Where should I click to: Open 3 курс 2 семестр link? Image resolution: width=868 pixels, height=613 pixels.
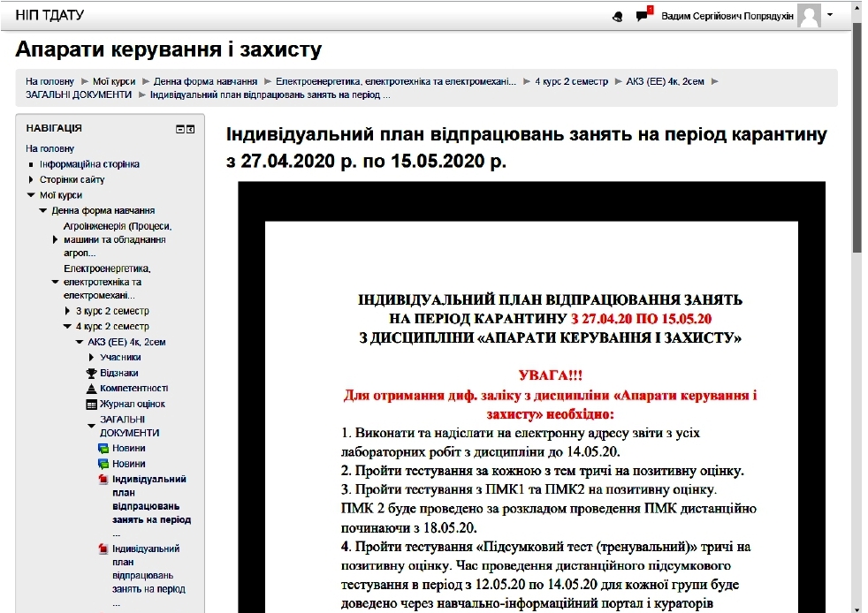112,311
